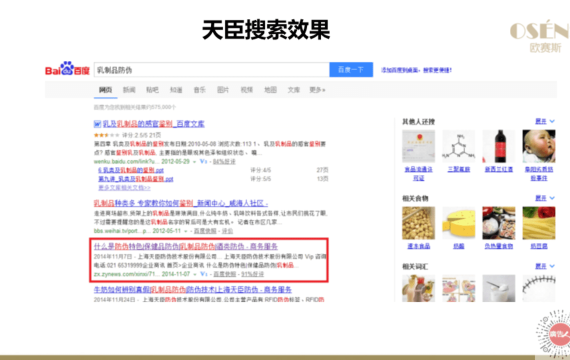
Task: Click the anatomy diagram thumbnail under 相关词汇
Action: [x=459, y=288]
